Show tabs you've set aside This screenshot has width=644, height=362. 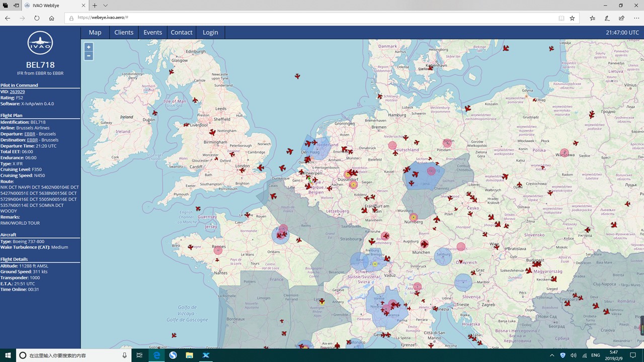tap(6, 6)
